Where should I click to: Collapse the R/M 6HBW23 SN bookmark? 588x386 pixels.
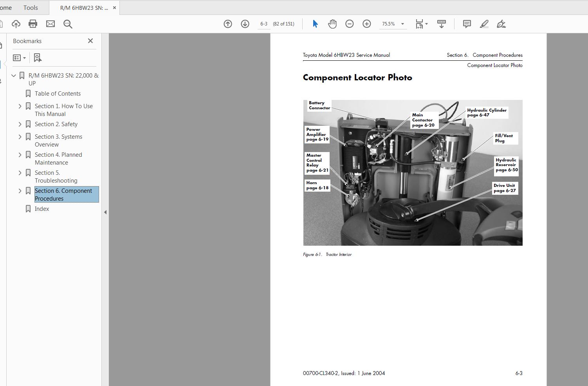pos(14,75)
